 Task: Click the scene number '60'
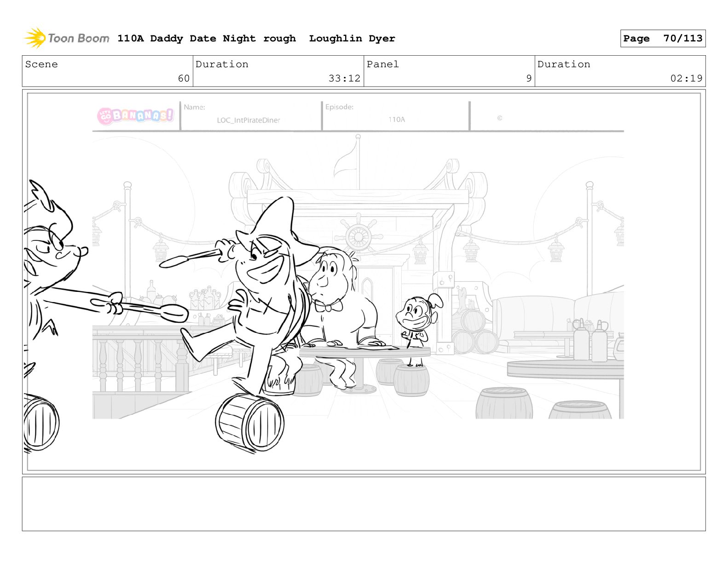tap(184, 78)
